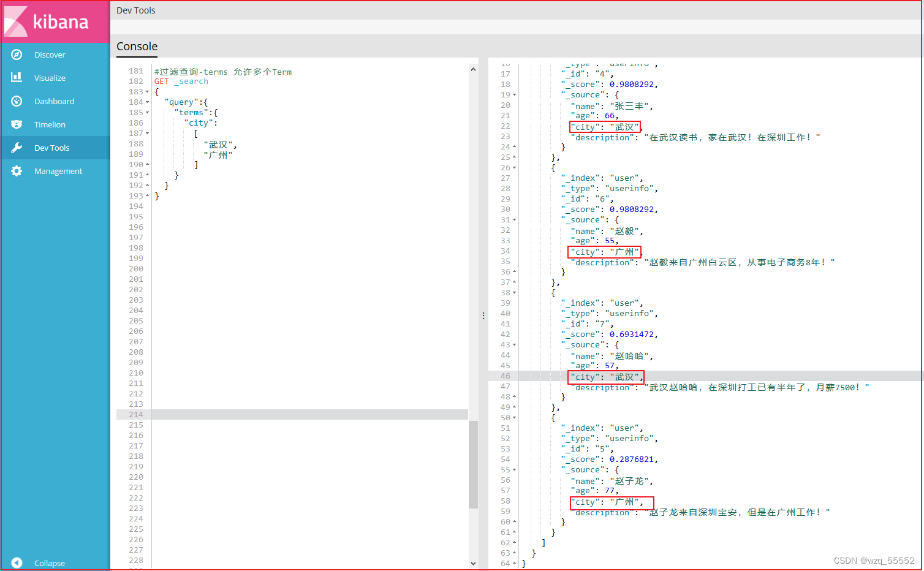Click the editor vertical scrollbar thumb

(473, 464)
